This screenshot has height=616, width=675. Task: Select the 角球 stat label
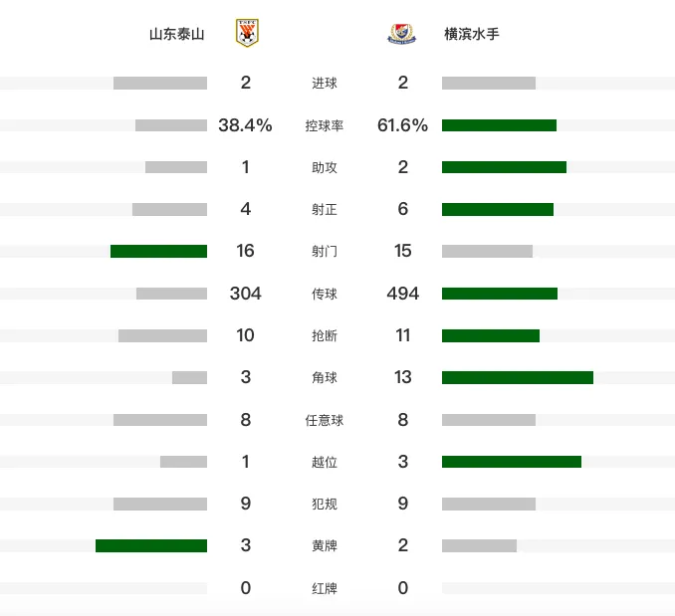pos(325,378)
